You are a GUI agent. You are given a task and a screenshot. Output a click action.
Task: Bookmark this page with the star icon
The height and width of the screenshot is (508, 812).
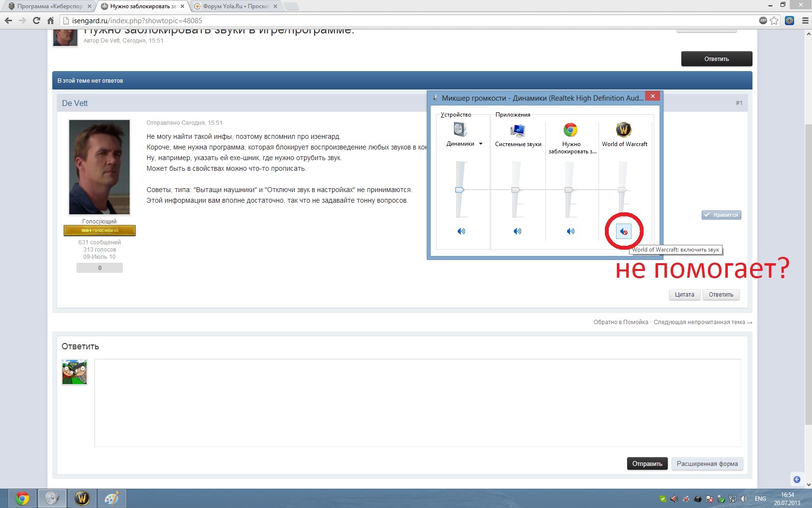[774, 20]
